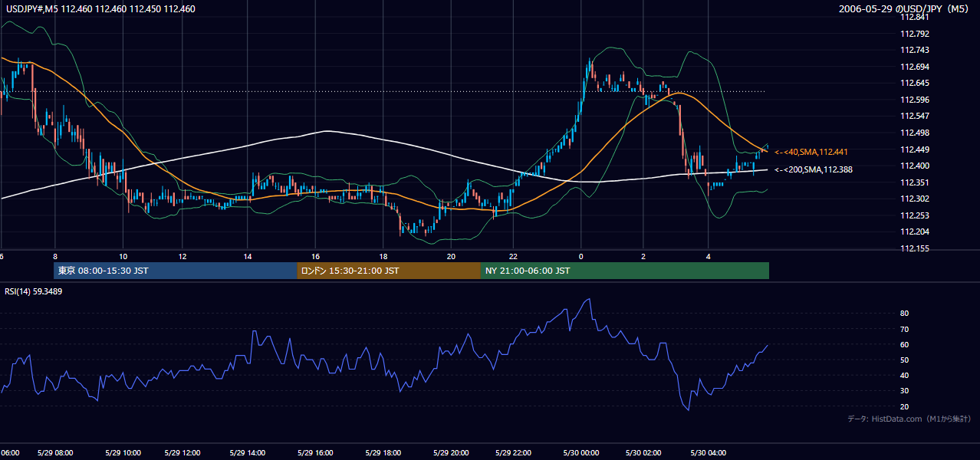The image size is (980, 460).
Task: Click the USDJPY#,M5 chart title text
Action: point(99,9)
